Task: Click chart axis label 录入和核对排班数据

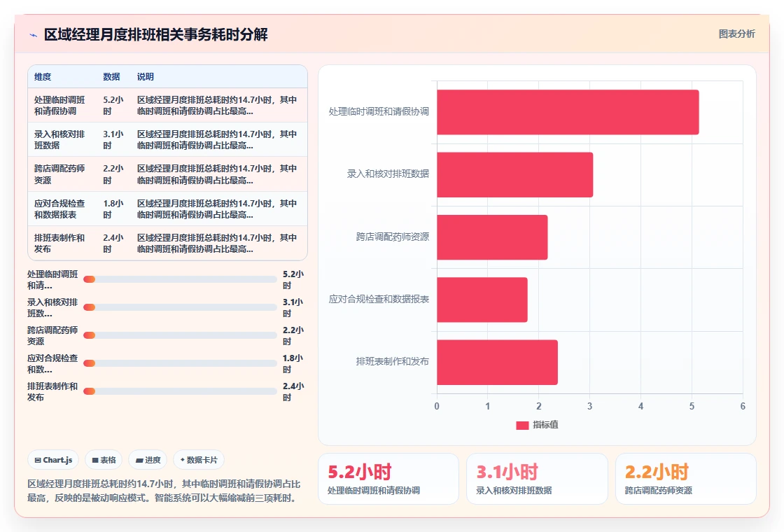Action: click(388, 174)
